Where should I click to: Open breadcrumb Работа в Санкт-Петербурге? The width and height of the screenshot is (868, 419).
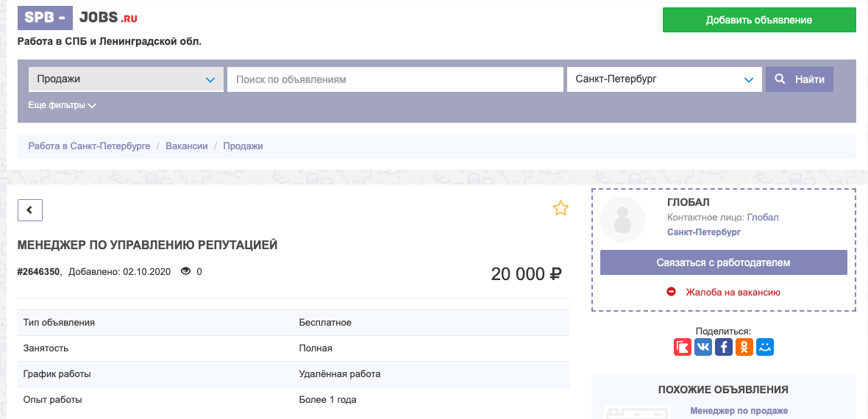point(89,146)
